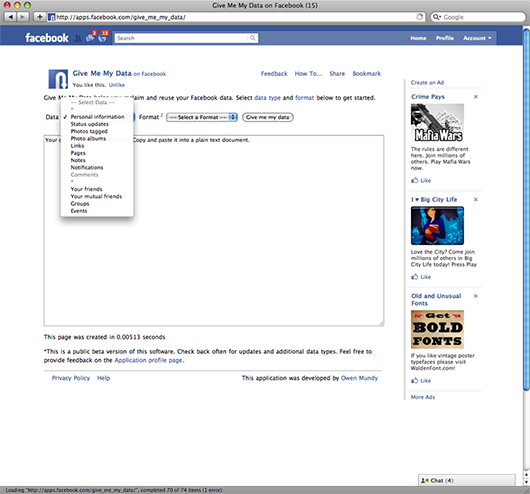Click the Give Me My Data app logo

point(58,79)
